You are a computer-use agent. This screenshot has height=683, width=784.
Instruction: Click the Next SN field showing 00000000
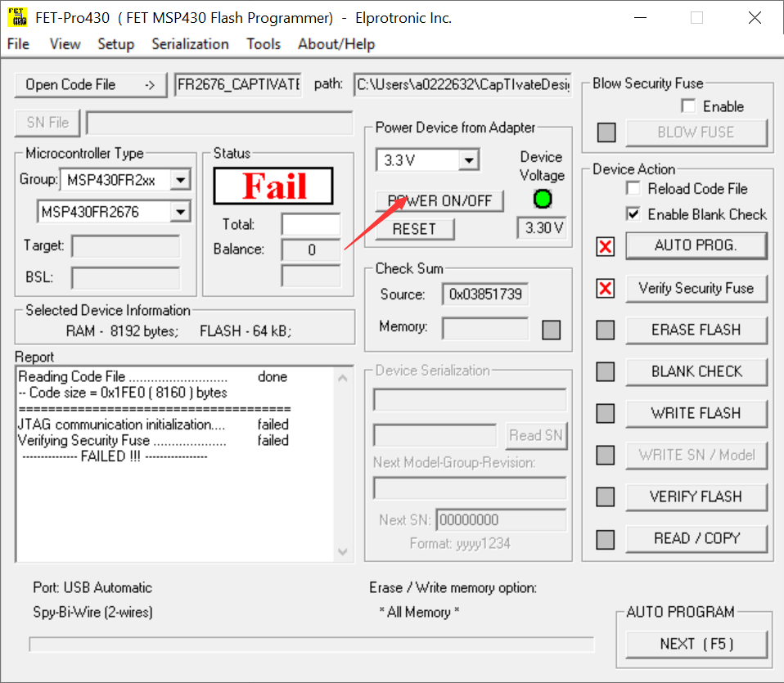point(501,520)
